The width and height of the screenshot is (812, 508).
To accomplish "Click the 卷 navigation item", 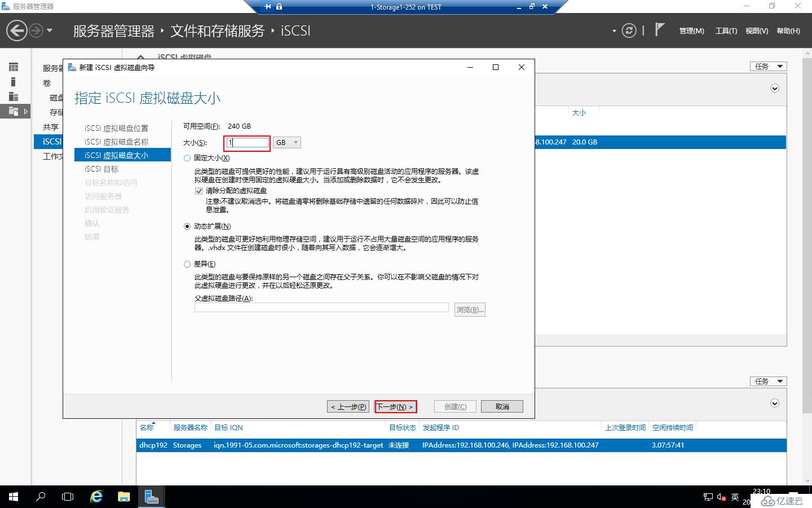I will point(47,83).
